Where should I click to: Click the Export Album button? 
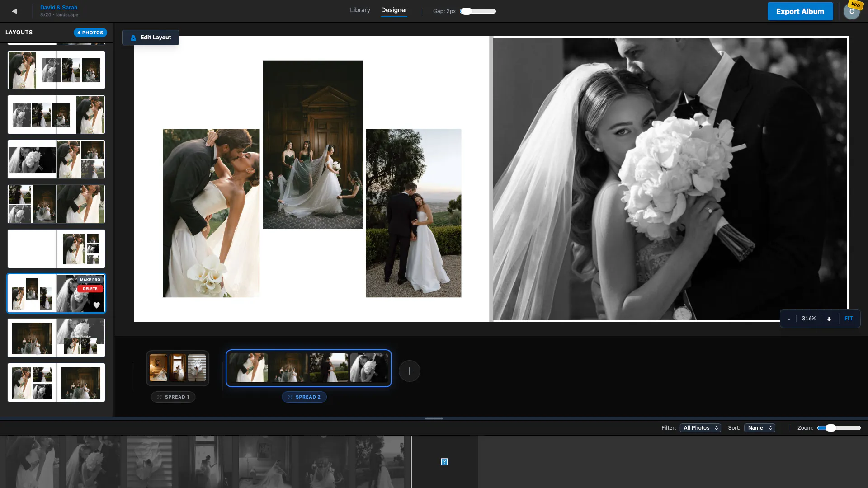(x=800, y=11)
